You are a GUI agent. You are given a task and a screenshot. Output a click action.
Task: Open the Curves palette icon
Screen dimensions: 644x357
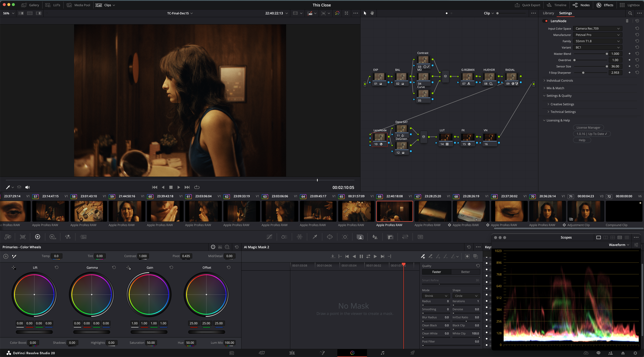click(x=269, y=237)
